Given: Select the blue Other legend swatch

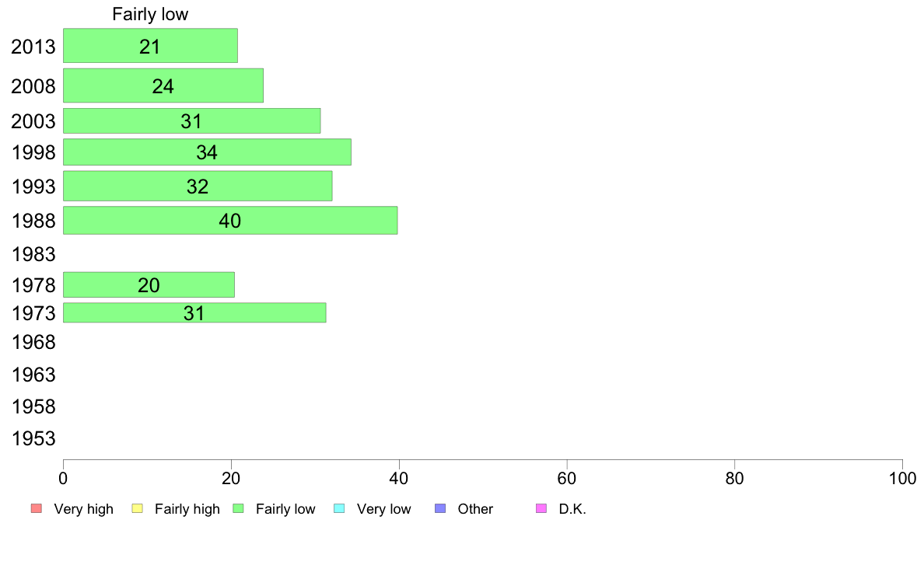Looking at the screenshot, I should 440,508.
